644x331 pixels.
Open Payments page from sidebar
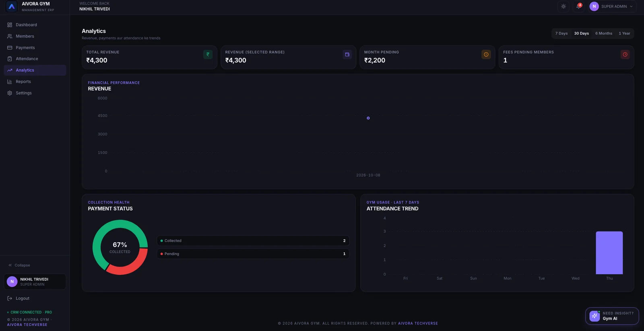[35, 47]
